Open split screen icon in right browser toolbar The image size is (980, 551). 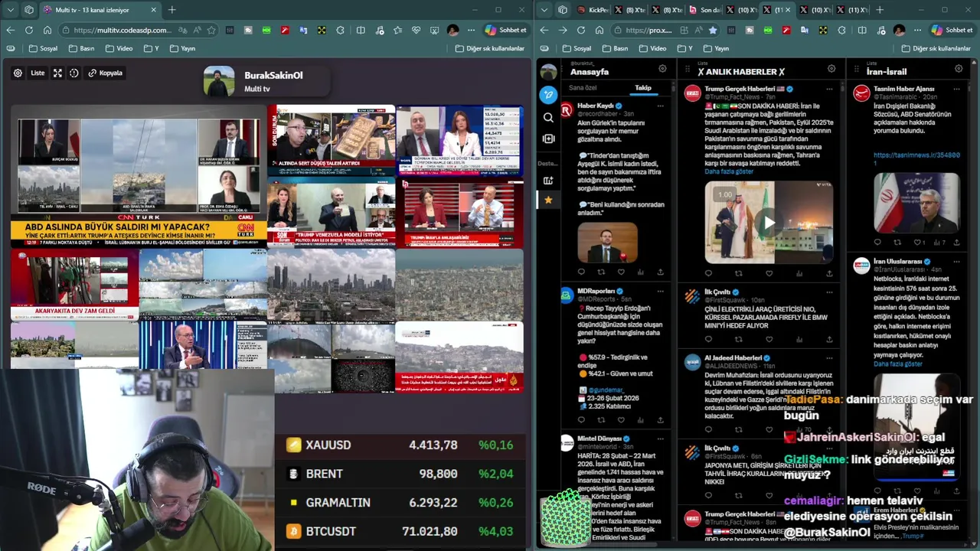(x=861, y=30)
